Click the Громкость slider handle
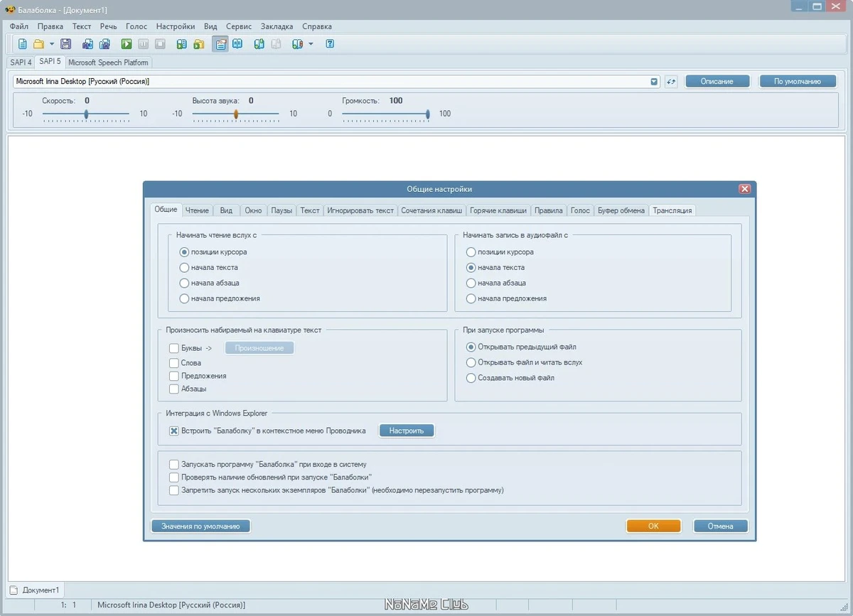853x616 pixels. point(427,114)
